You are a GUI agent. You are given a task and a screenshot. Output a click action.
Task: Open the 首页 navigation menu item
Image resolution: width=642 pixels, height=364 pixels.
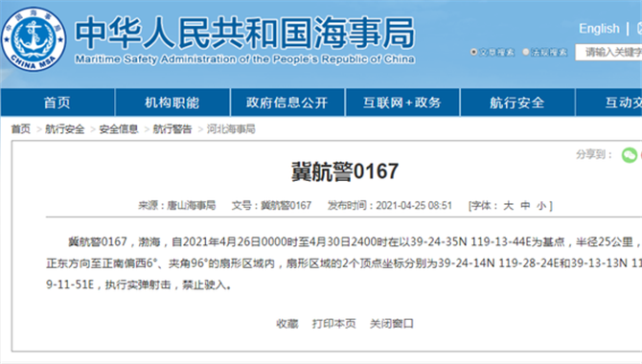tap(57, 102)
